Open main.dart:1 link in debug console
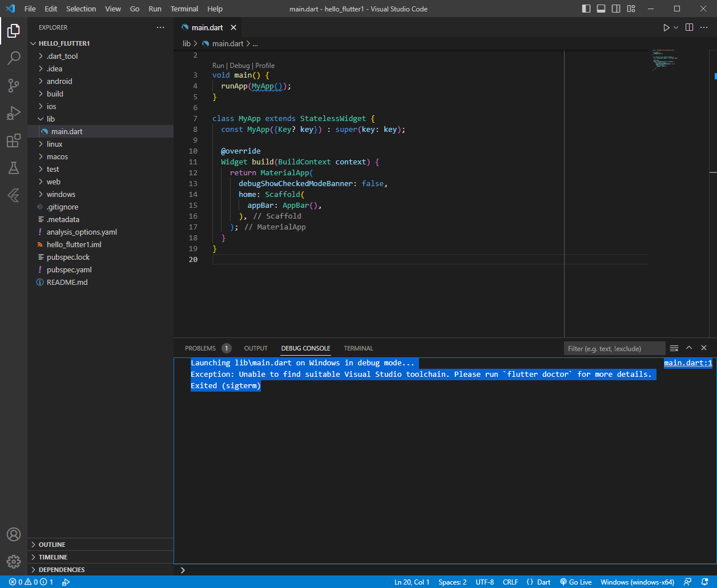Image resolution: width=717 pixels, height=588 pixels. pyautogui.click(x=688, y=363)
